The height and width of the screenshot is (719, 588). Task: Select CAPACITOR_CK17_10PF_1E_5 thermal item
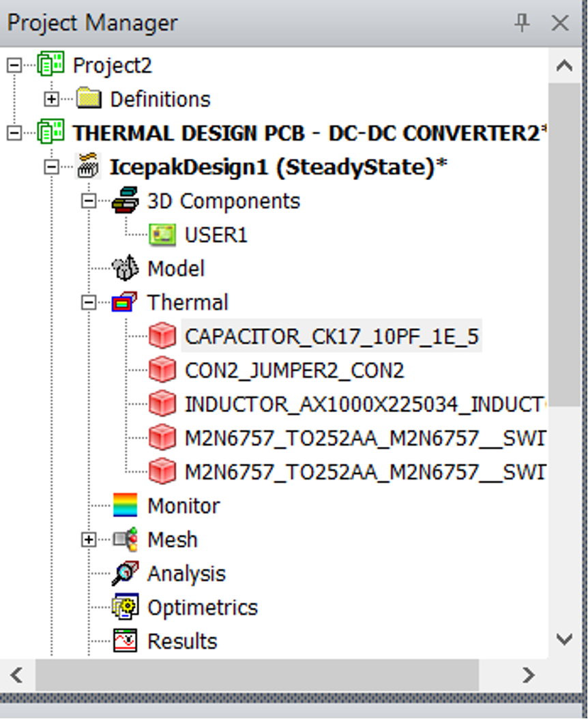click(x=332, y=336)
